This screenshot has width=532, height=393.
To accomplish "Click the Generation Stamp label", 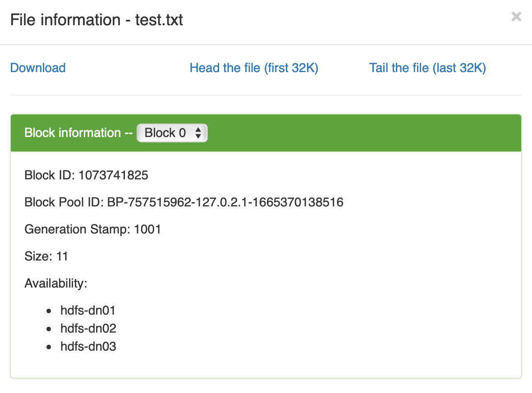I will pos(78,229).
